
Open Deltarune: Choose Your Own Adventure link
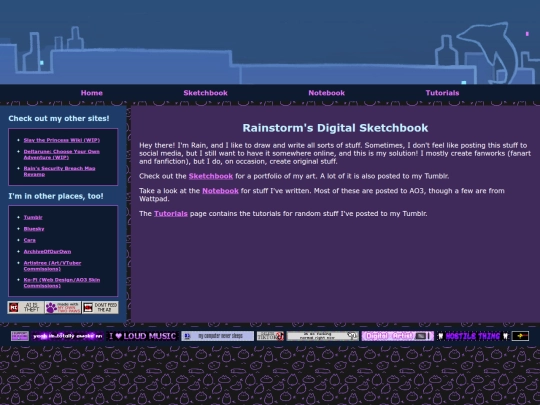point(61,154)
